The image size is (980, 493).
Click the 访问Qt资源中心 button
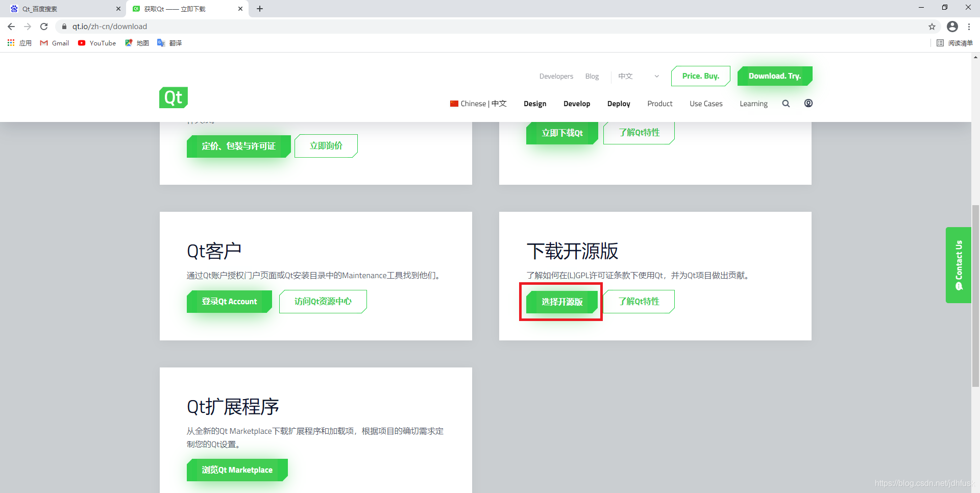323,302
